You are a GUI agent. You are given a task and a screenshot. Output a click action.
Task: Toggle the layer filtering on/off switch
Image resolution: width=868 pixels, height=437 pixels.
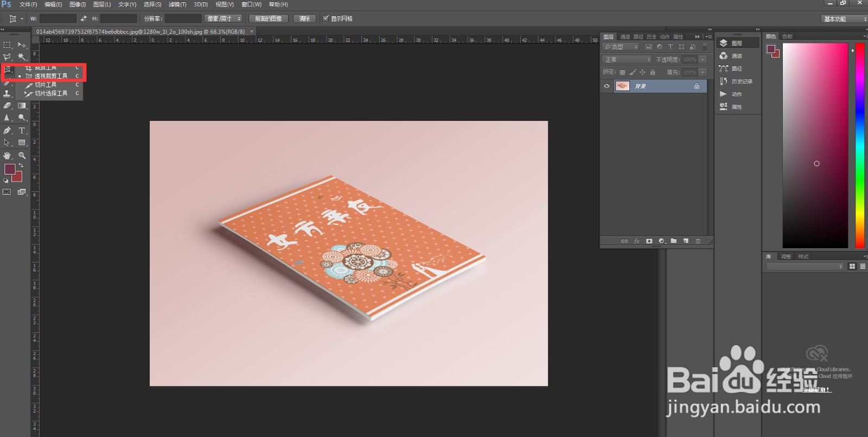click(705, 47)
